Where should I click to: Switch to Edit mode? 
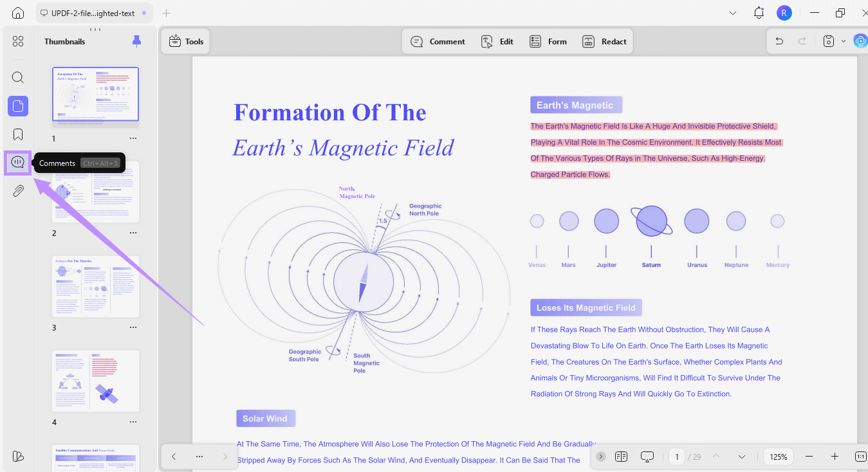(x=497, y=41)
